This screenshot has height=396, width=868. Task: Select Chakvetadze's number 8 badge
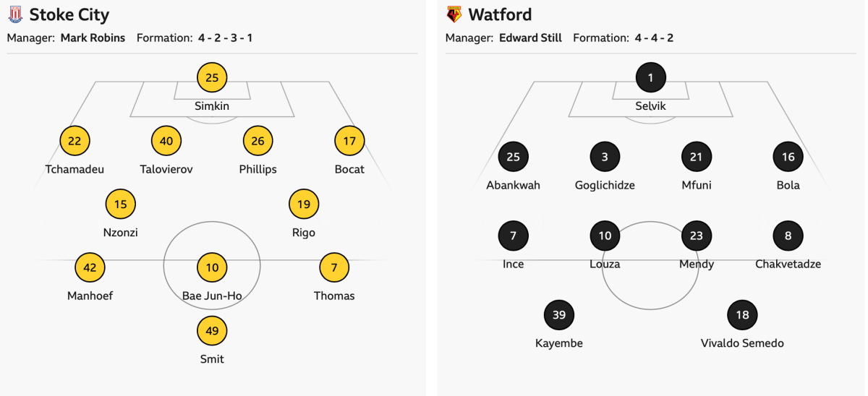(788, 236)
